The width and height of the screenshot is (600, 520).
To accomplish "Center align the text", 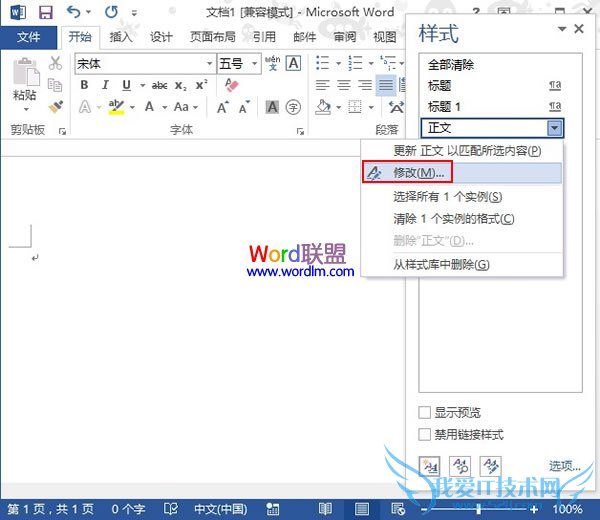I will tap(344, 85).
